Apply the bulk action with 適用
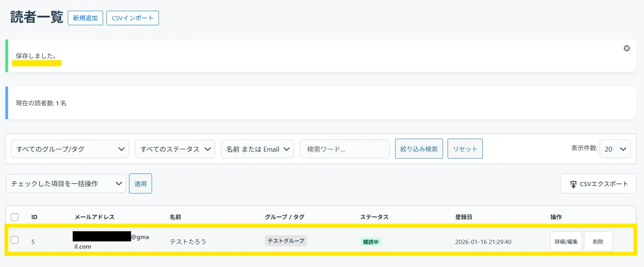The image size is (644, 267). tap(141, 184)
